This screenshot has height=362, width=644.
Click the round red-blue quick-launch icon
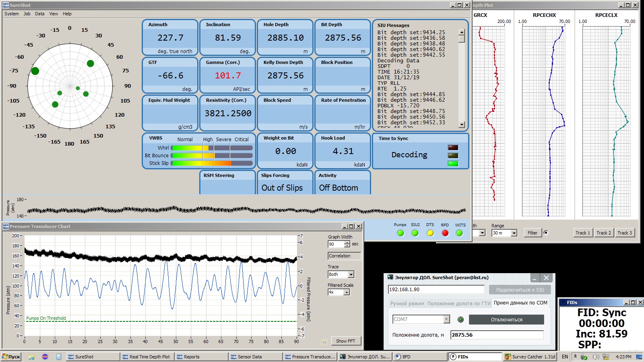pos(45,357)
